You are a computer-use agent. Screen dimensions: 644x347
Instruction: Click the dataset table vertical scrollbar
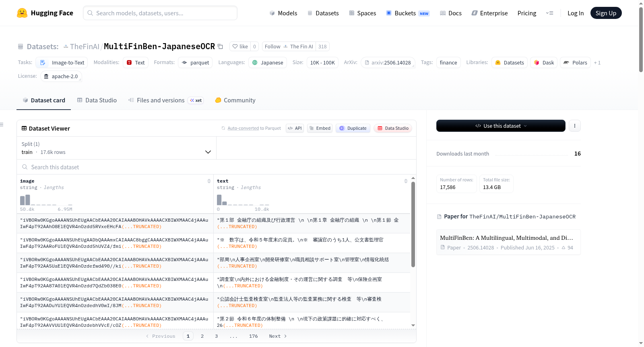[413, 224]
